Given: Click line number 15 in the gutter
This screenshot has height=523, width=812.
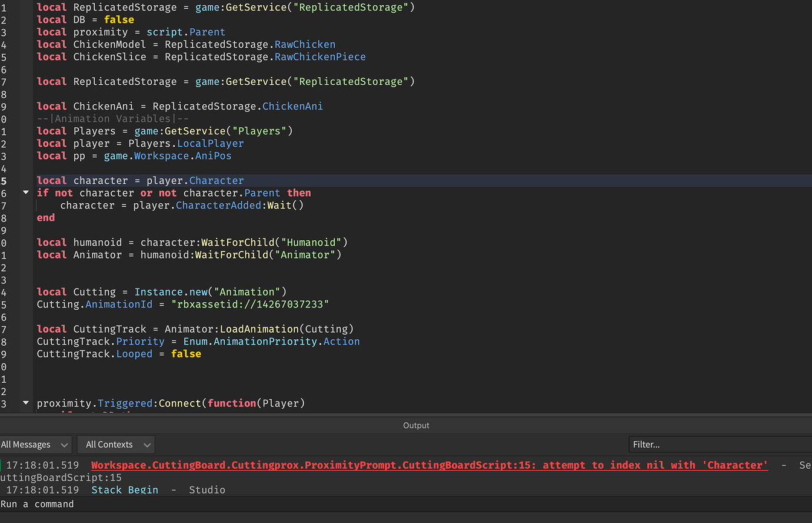Looking at the screenshot, I should [x=5, y=180].
